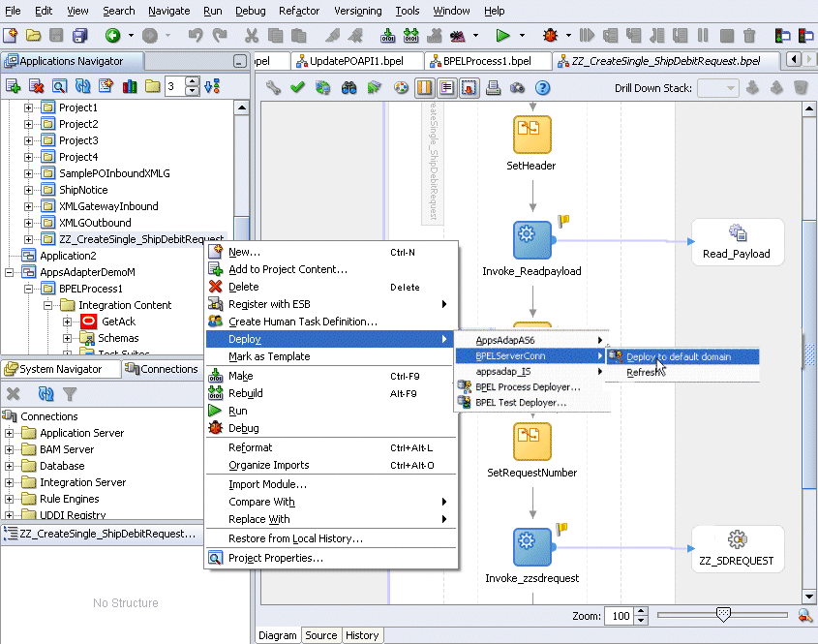Click the navigator scrollbar up arrow
This screenshot has width=818, height=644.
[241, 108]
